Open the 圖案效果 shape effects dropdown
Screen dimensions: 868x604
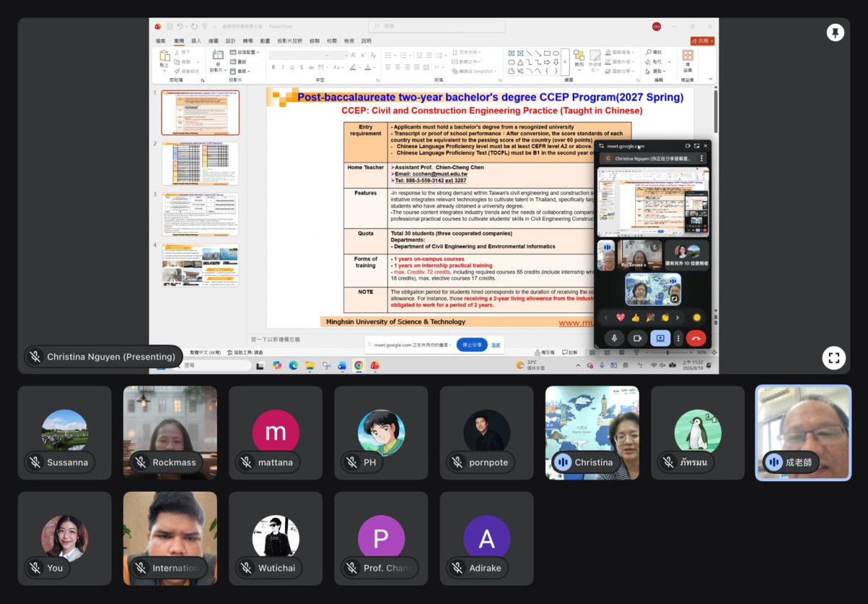coord(621,71)
